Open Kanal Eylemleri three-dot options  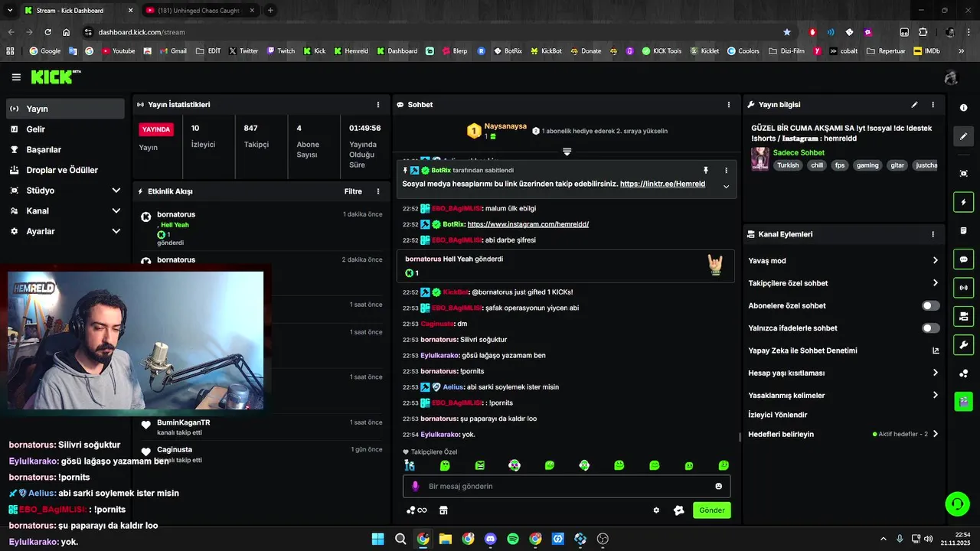933,234
